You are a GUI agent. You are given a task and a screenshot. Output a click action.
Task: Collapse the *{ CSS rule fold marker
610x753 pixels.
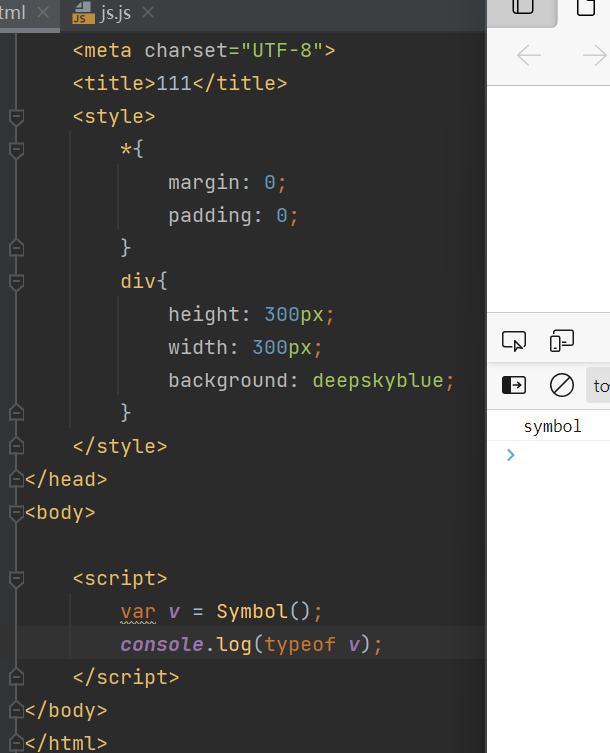[x=16, y=150]
